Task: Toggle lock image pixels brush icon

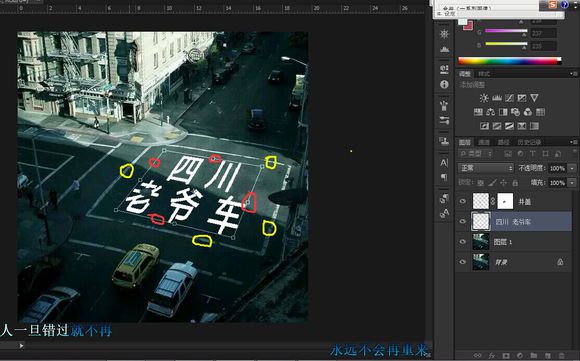Action: (x=492, y=183)
